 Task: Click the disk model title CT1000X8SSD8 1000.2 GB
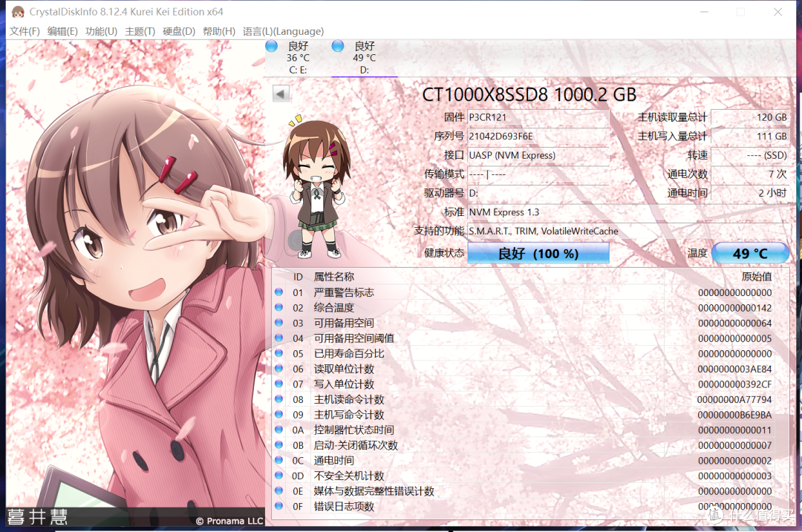(x=529, y=94)
